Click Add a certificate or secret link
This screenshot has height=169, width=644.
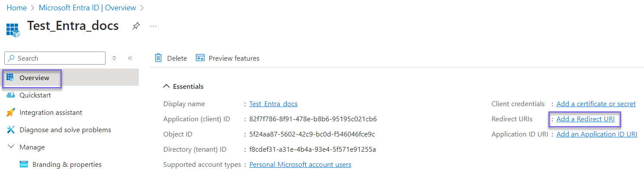point(596,104)
